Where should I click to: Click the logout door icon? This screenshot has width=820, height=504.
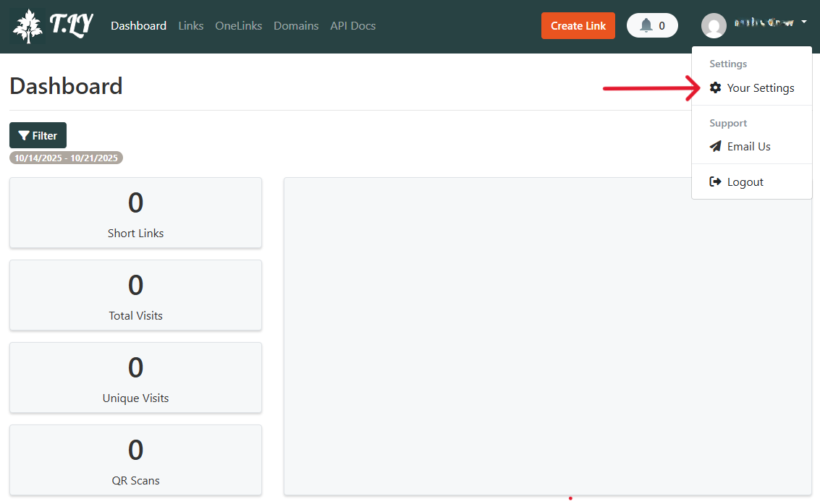[715, 181]
